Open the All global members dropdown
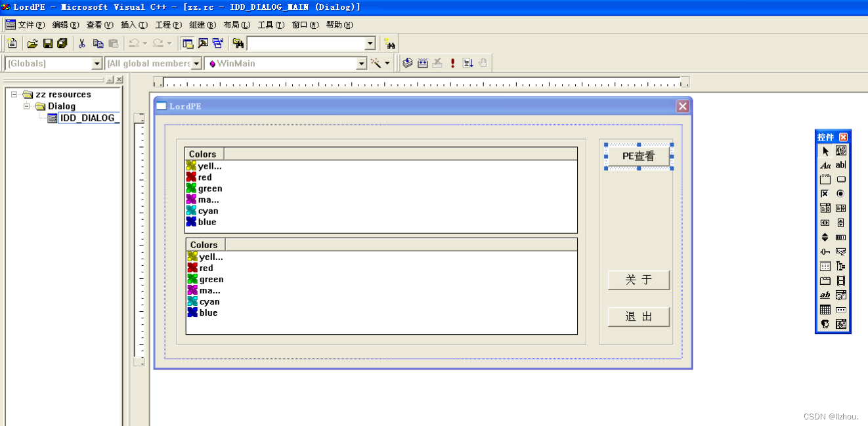This screenshot has height=426, width=868. point(196,63)
